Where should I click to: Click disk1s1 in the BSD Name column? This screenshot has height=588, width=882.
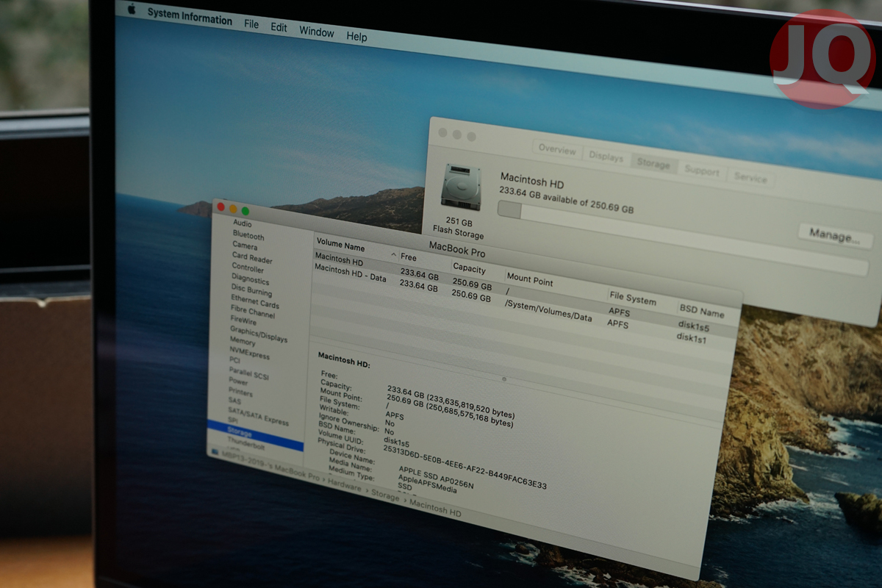692,338
